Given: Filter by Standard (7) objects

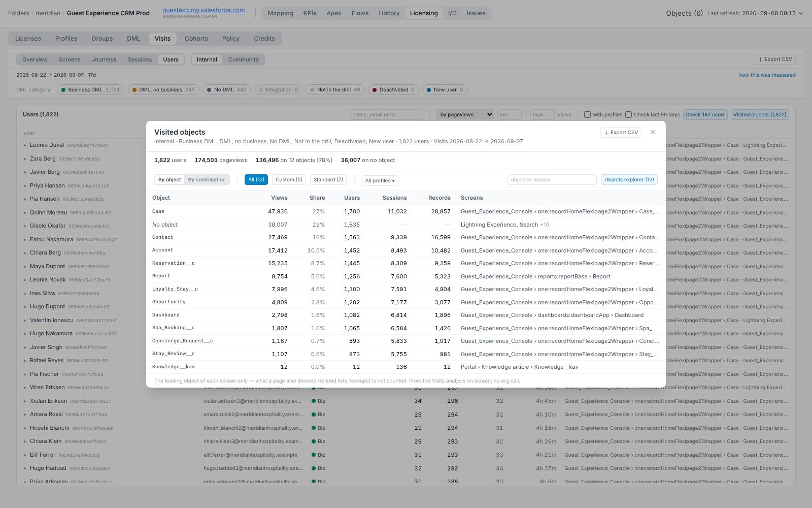Looking at the screenshot, I should tap(328, 180).
